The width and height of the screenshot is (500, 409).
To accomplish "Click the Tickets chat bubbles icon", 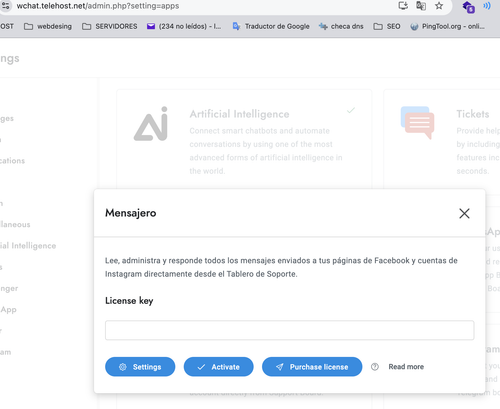I will (418, 122).
